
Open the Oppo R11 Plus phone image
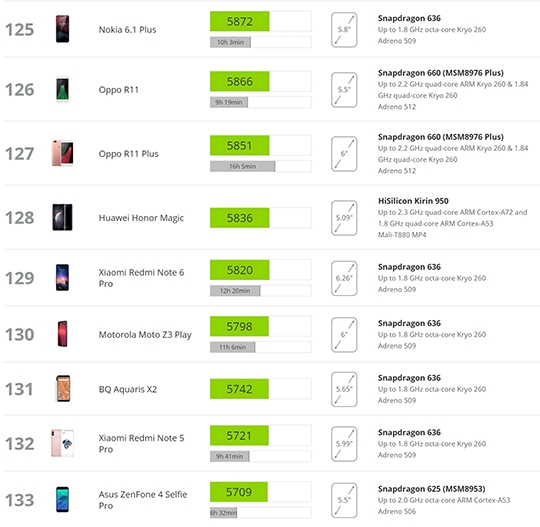(x=62, y=153)
